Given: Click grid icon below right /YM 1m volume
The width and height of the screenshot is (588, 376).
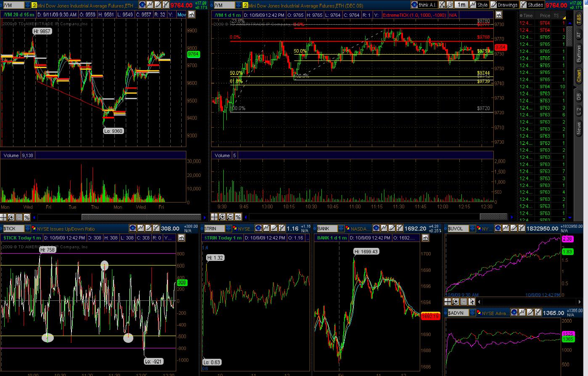Looking at the screenshot, I should click(215, 217).
